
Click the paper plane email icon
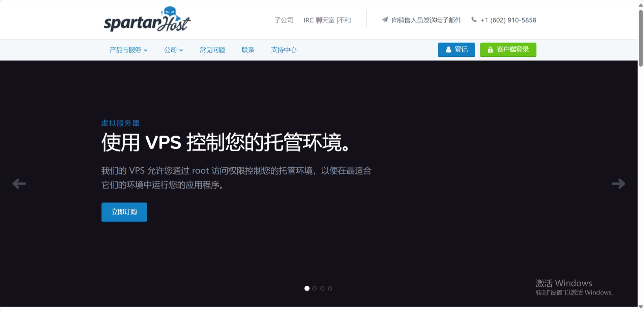[385, 20]
